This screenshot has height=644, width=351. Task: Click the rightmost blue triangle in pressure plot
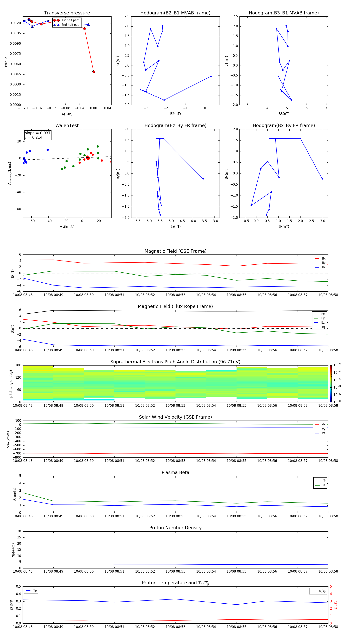(x=89, y=25)
